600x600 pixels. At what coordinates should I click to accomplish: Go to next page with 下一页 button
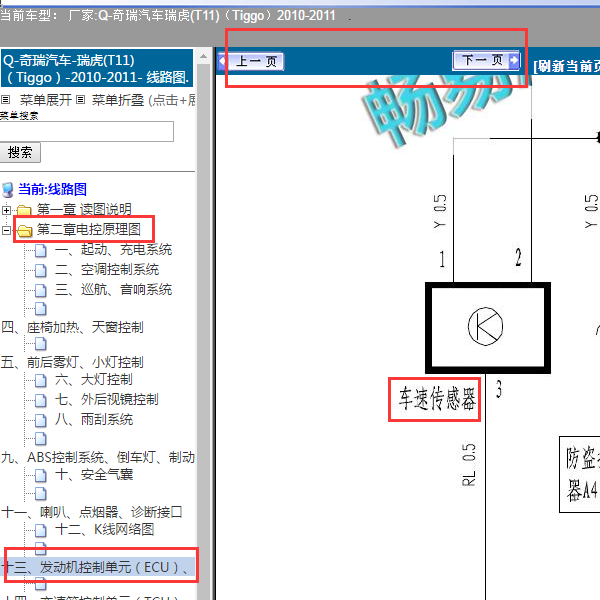(x=486, y=60)
